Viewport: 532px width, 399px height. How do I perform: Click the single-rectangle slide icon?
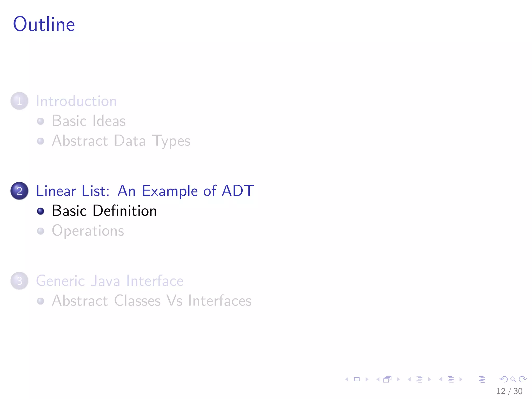click(x=357, y=380)
